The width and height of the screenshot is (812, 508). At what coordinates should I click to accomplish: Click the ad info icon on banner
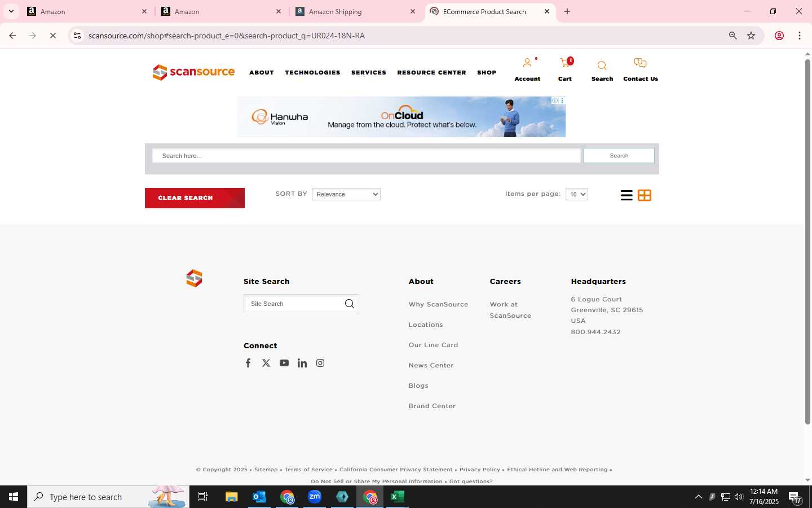click(555, 100)
